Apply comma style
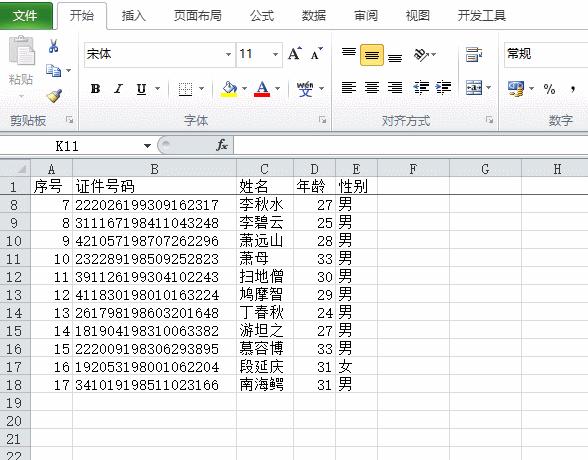 pyautogui.click(x=573, y=89)
